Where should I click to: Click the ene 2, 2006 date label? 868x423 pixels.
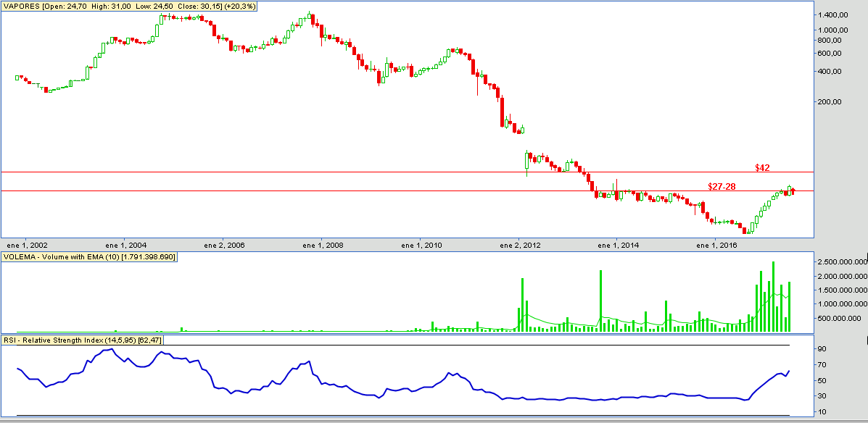click(x=224, y=244)
